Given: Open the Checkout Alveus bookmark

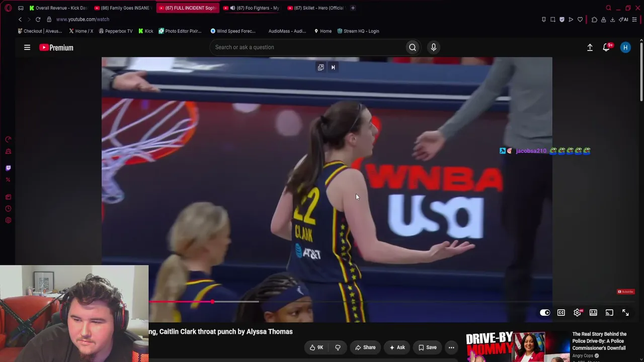Looking at the screenshot, I should (x=40, y=31).
